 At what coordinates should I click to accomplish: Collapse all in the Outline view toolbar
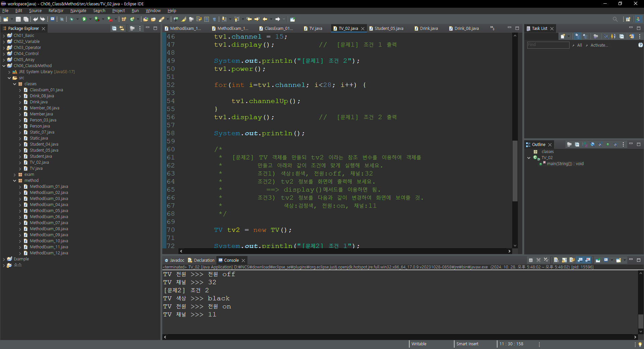coord(577,144)
